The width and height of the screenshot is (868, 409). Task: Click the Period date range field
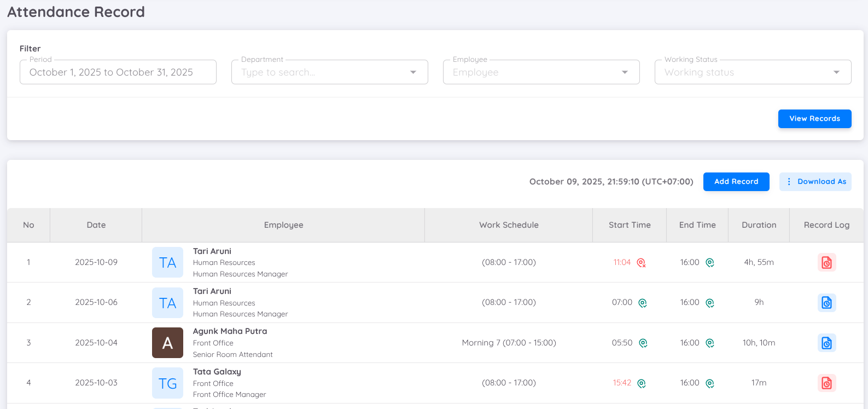(118, 72)
